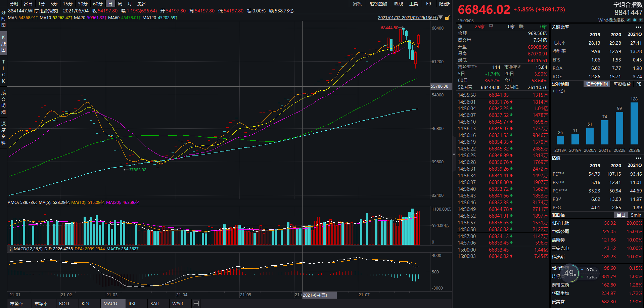644x308 pixels.
Task: Click the network speed 49% widget
Action: click(x=570, y=273)
